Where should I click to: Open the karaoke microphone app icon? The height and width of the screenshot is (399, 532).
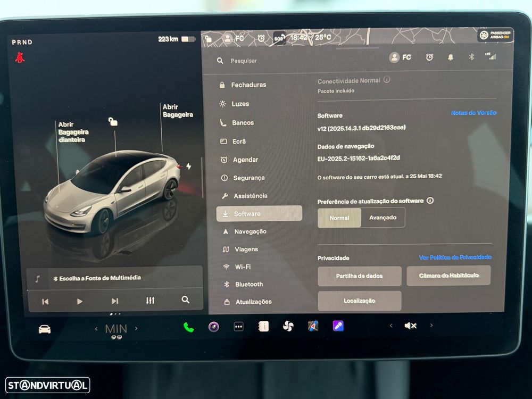[x=338, y=326]
